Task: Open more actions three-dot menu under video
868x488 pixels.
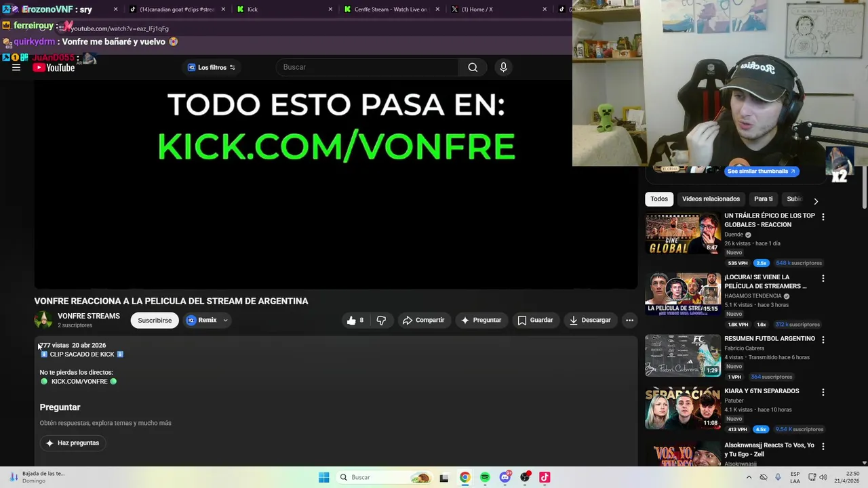Action: click(629, 320)
